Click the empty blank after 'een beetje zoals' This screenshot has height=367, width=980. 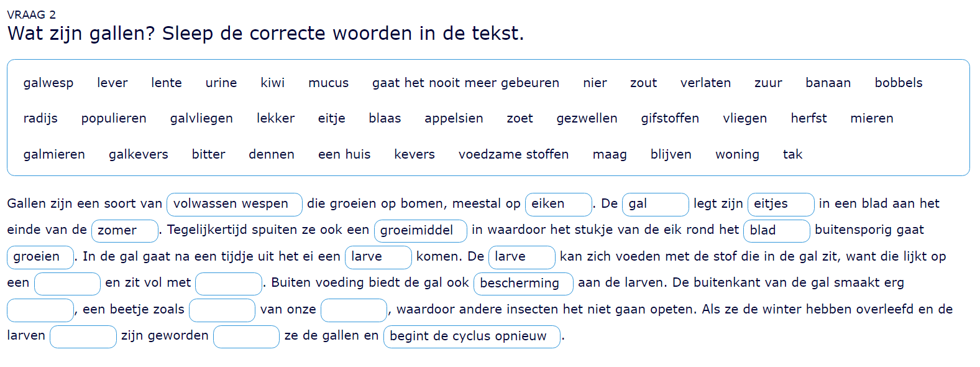point(222,310)
